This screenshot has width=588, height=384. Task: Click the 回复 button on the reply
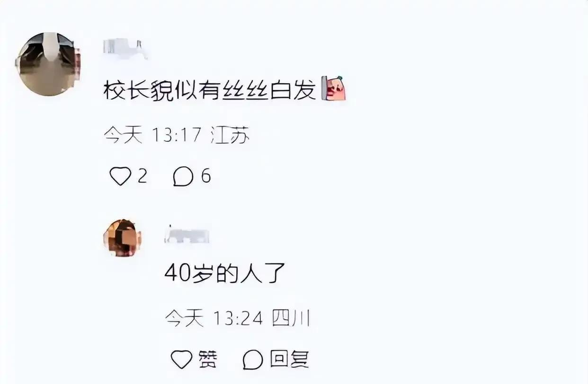290,359
